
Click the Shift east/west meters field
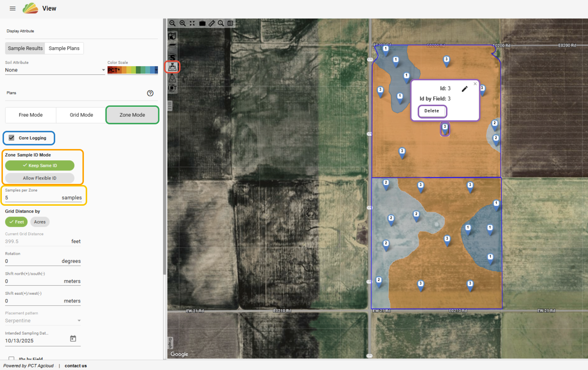[x=43, y=301]
